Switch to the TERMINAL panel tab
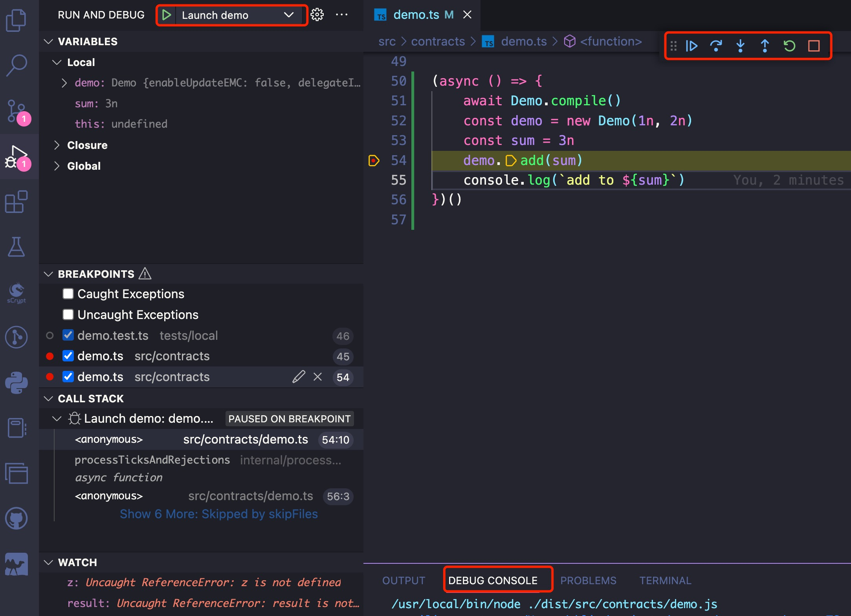The height and width of the screenshot is (616, 851). click(665, 580)
